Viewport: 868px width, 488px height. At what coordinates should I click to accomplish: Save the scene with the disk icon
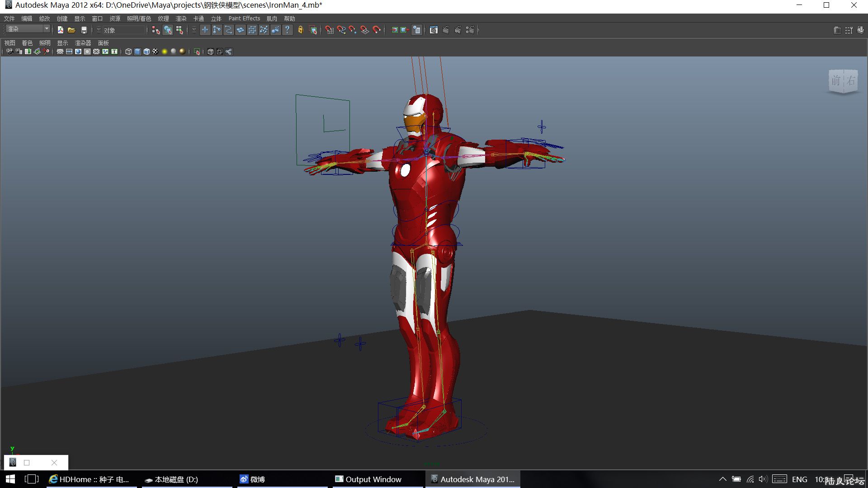[84, 30]
